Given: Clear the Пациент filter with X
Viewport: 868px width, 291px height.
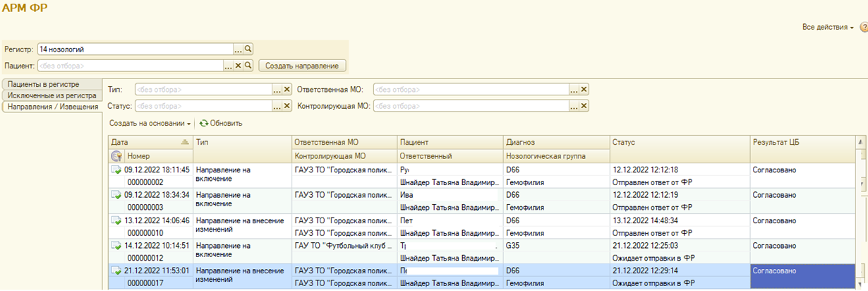Looking at the screenshot, I should pyautogui.click(x=238, y=66).
